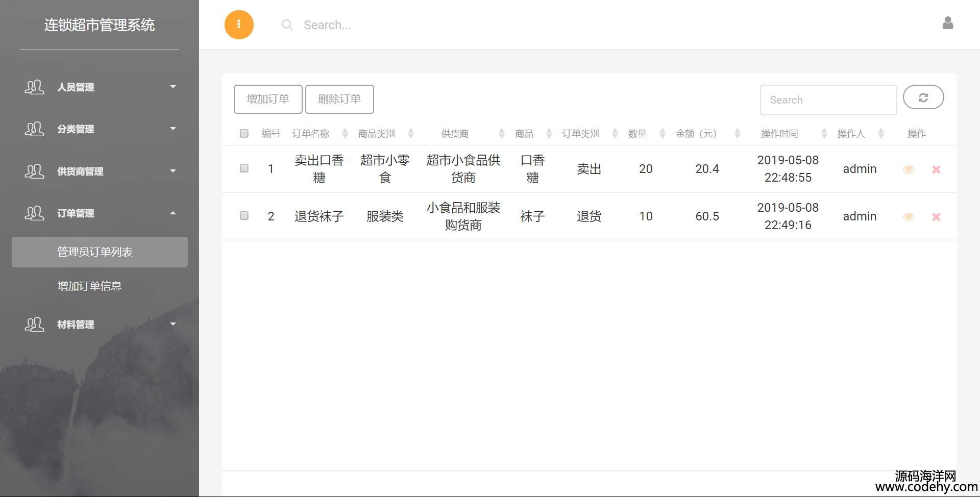This screenshot has width=980, height=497.
Task: Click the refresh table icon button
Action: 923,97
